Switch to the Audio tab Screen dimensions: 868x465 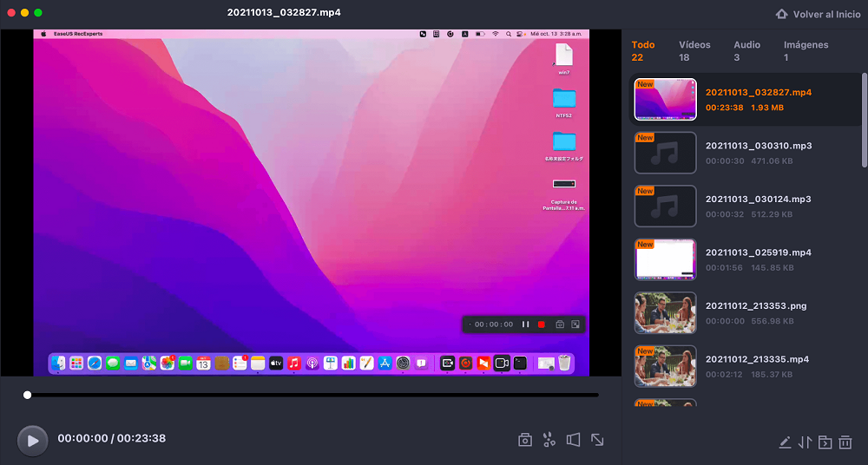click(746, 50)
